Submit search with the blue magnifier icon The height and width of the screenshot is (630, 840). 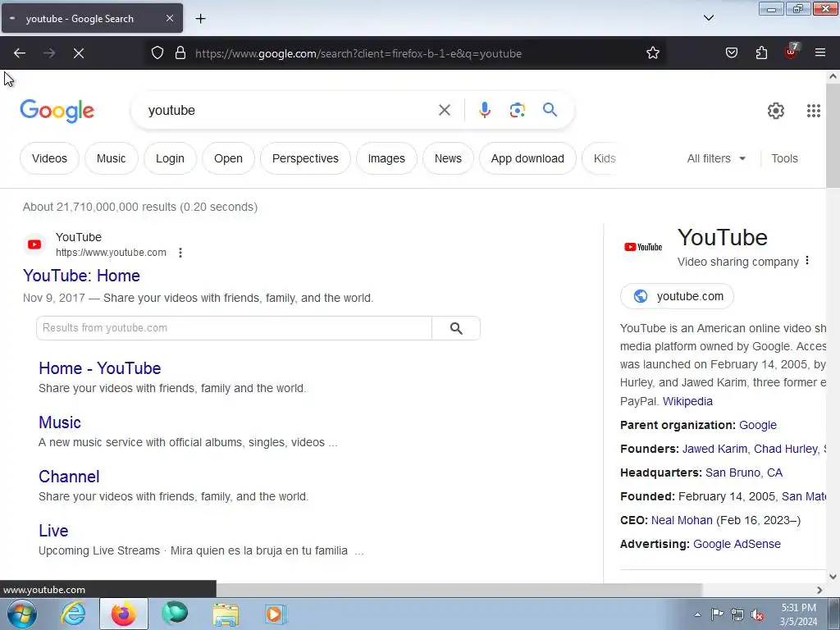coord(550,110)
